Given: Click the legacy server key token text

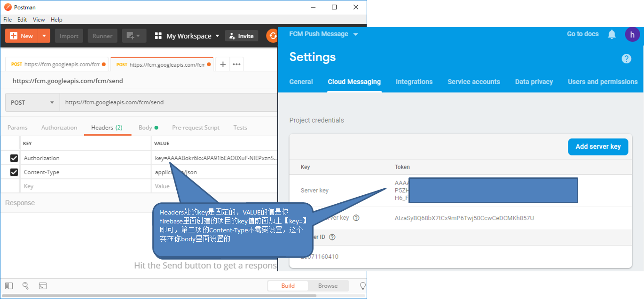Looking at the screenshot, I should tap(464, 218).
